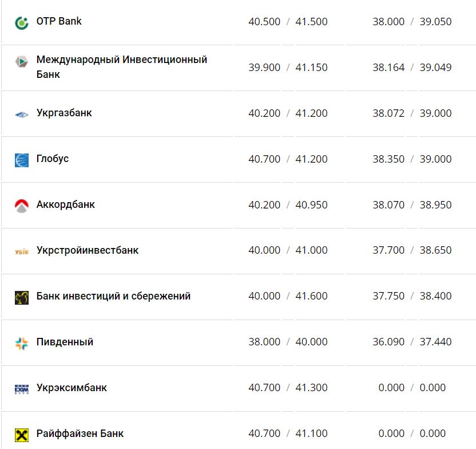476x449 pixels.
Task: Open the Глобус bank link
Action: (53, 159)
